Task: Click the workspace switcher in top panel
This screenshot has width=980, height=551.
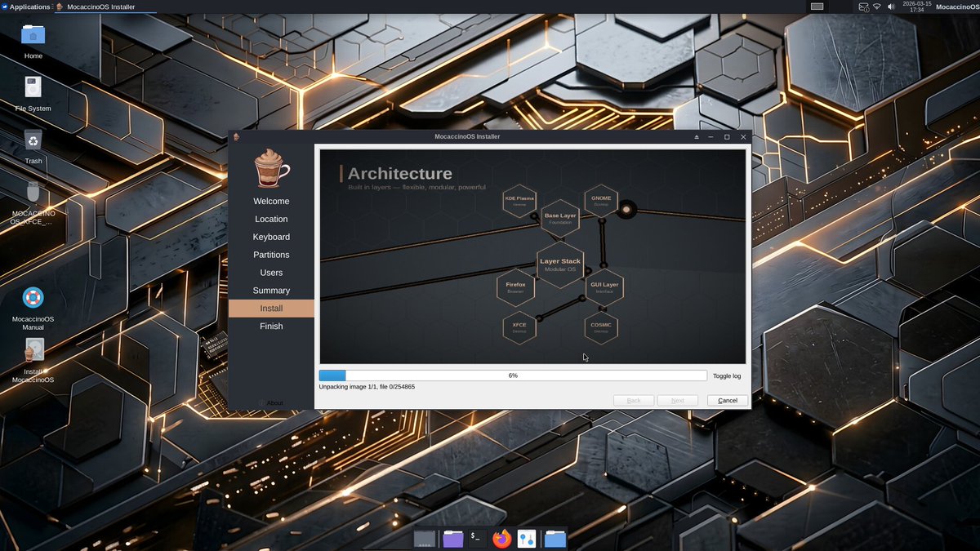Action: pos(817,7)
